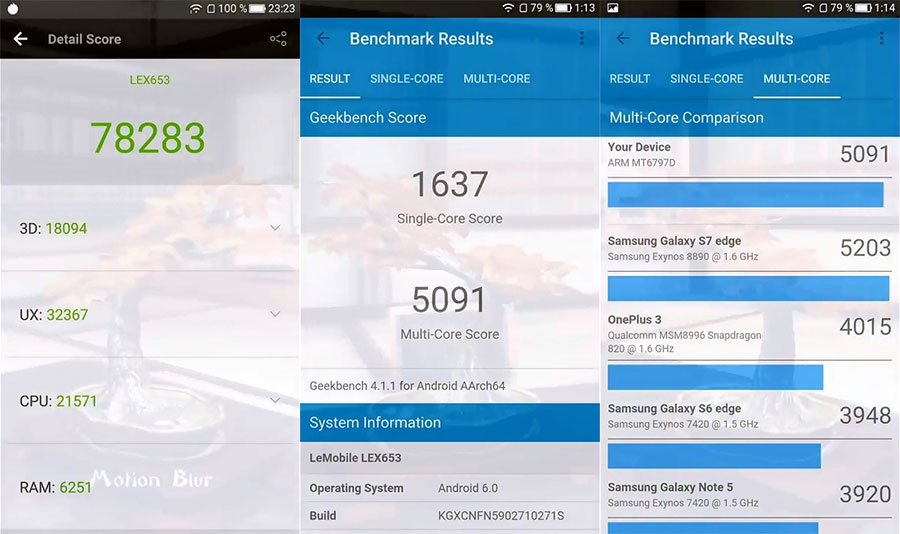Select MULTI-CORE tab in right screen
The image size is (900, 534).
(797, 79)
